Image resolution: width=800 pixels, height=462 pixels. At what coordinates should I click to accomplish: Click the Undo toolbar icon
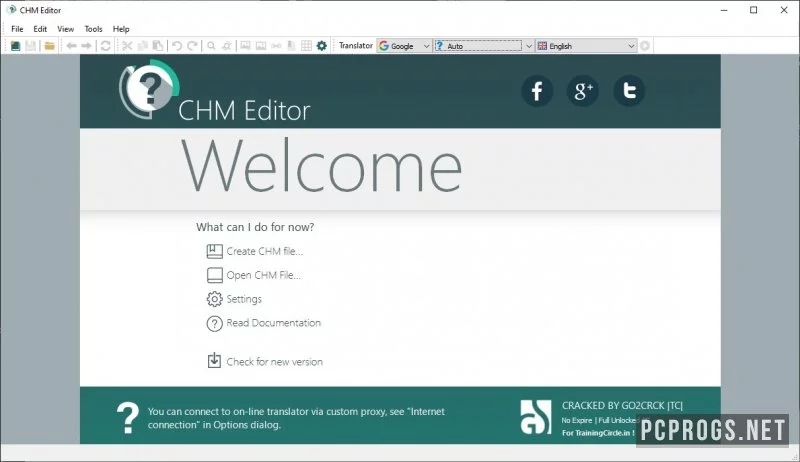coord(177,46)
